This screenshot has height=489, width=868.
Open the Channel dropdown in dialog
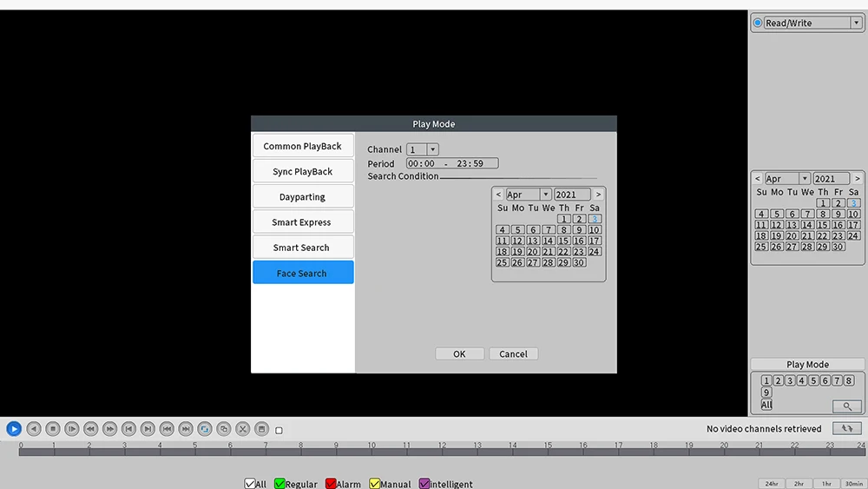pyautogui.click(x=432, y=149)
